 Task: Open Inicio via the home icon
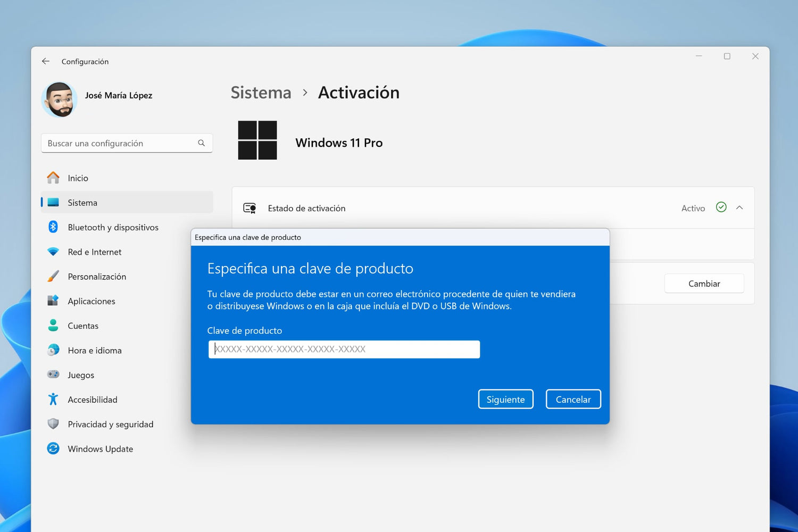pos(53,178)
